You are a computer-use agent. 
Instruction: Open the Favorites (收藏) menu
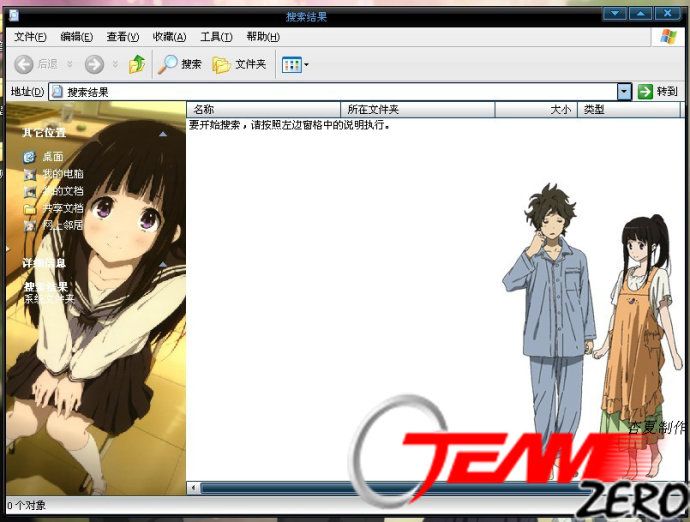coord(169,37)
